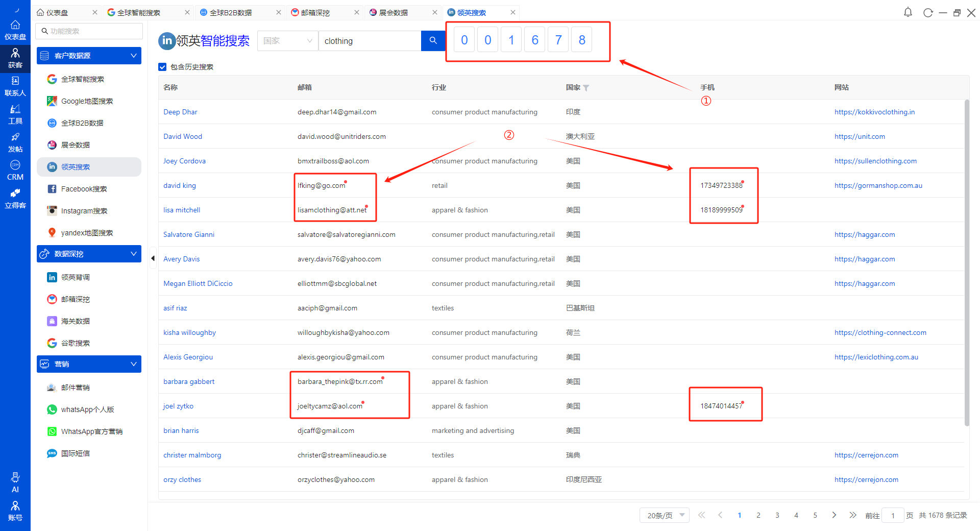This screenshot has height=531, width=980.
Task: Open Instagram搜索 from the side menu
Action: coord(84,211)
